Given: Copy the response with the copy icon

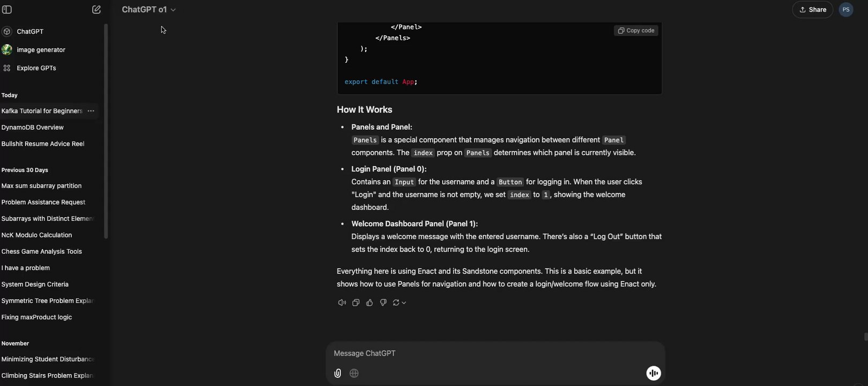Looking at the screenshot, I should (355, 303).
